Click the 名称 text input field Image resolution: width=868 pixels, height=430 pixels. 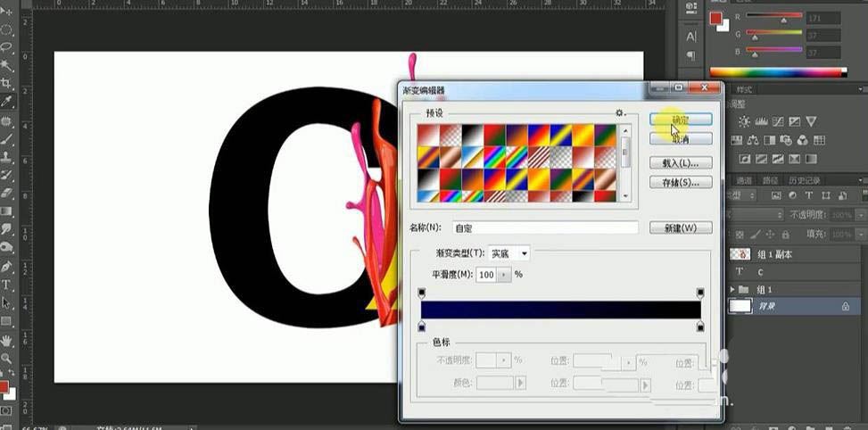544,227
